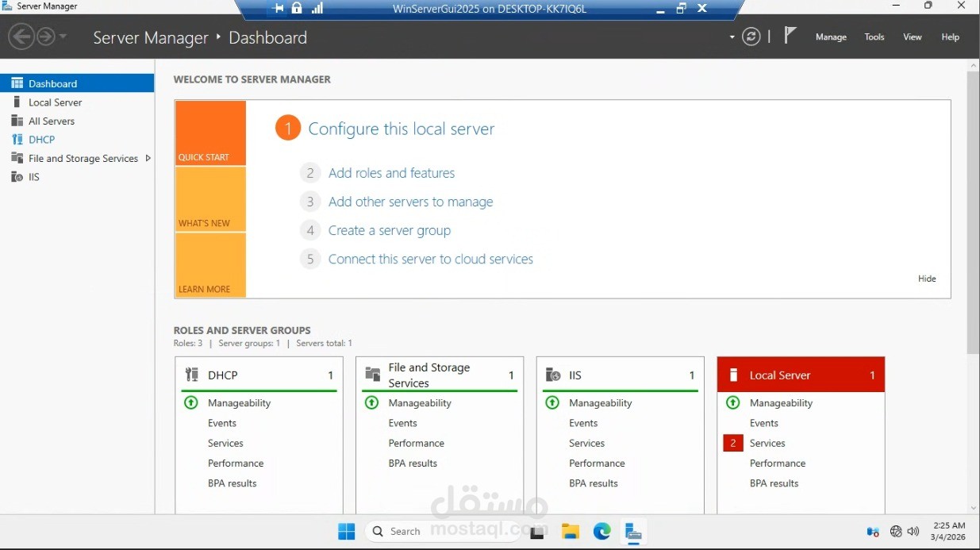Screen dimensions: 980x550
Task: Click Configure this local server link
Action: point(401,129)
